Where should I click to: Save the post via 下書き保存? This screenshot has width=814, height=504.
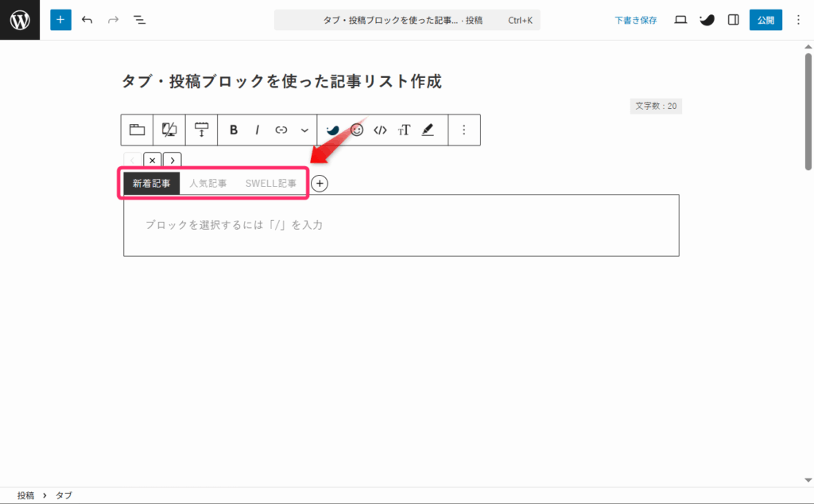coord(635,20)
